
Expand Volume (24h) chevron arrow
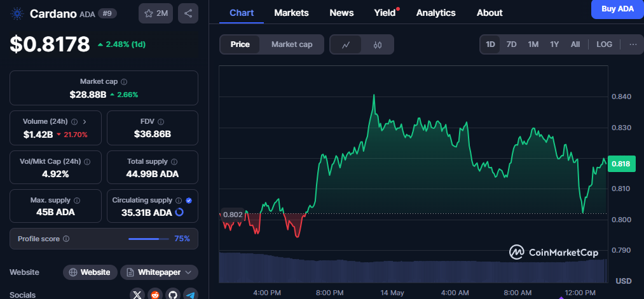point(85,122)
